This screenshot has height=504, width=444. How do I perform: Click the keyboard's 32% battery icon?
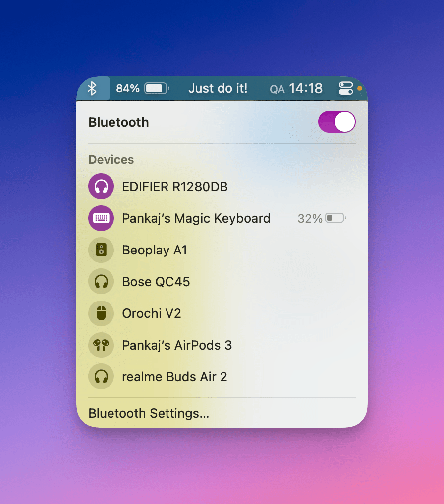coord(335,218)
